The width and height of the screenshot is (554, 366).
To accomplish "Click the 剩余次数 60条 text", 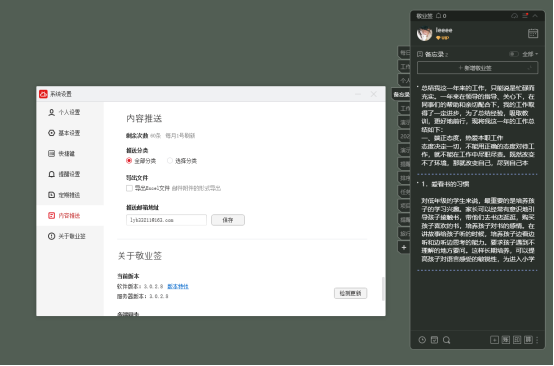I will [x=143, y=136].
